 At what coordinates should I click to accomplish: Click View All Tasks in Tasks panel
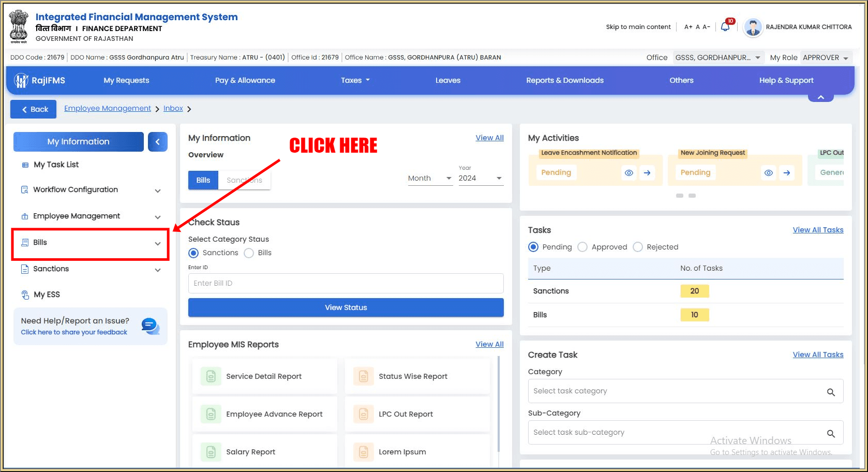(818, 230)
